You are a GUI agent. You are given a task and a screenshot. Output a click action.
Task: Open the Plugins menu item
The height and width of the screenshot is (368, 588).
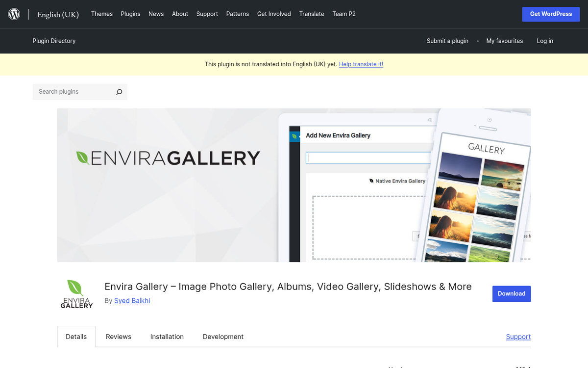130,14
